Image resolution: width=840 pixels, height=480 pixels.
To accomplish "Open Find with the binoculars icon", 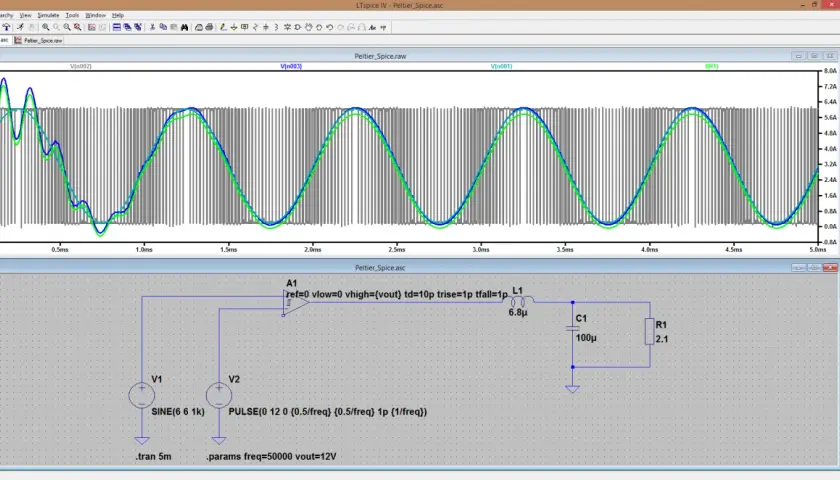I will [x=184, y=27].
